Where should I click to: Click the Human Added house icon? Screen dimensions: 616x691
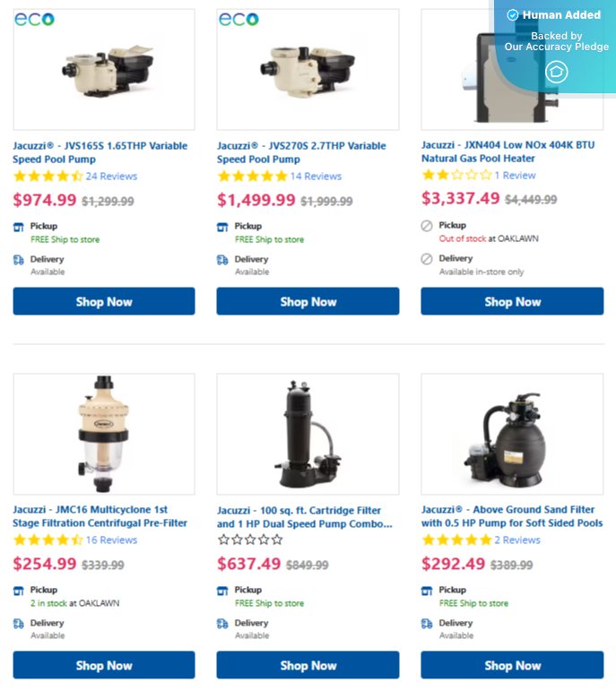(x=556, y=72)
